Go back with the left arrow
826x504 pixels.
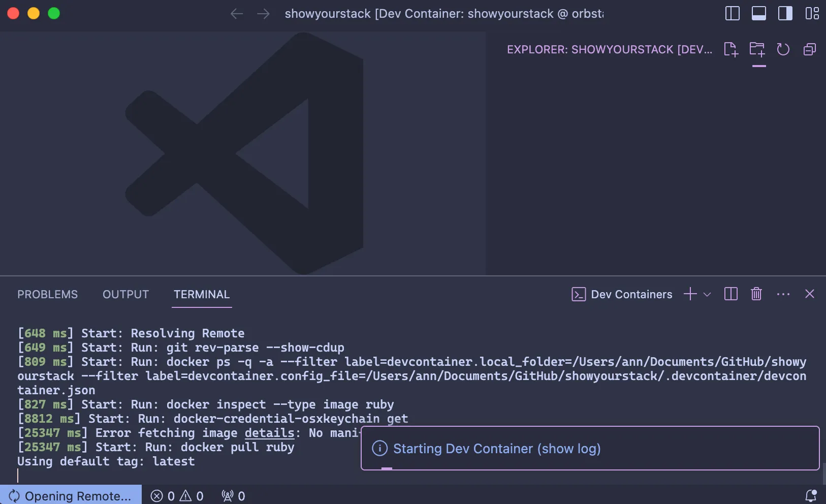(x=237, y=14)
